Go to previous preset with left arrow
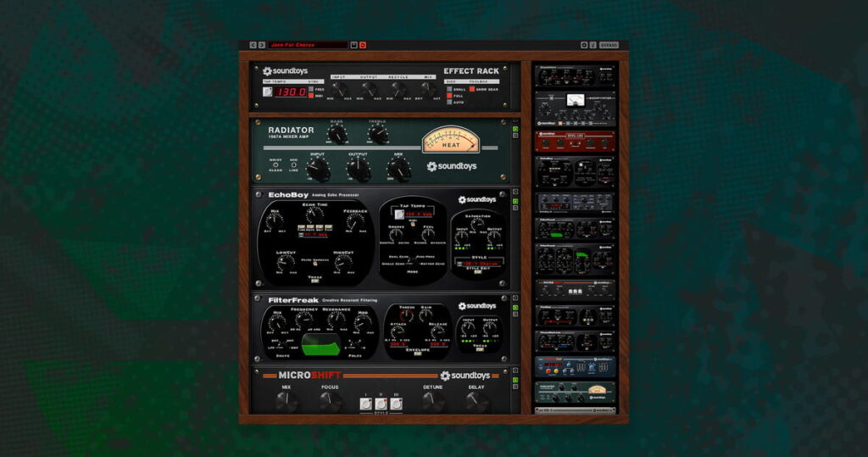Image resolution: width=868 pixels, height=457 pixels. [x=253, y=45]
